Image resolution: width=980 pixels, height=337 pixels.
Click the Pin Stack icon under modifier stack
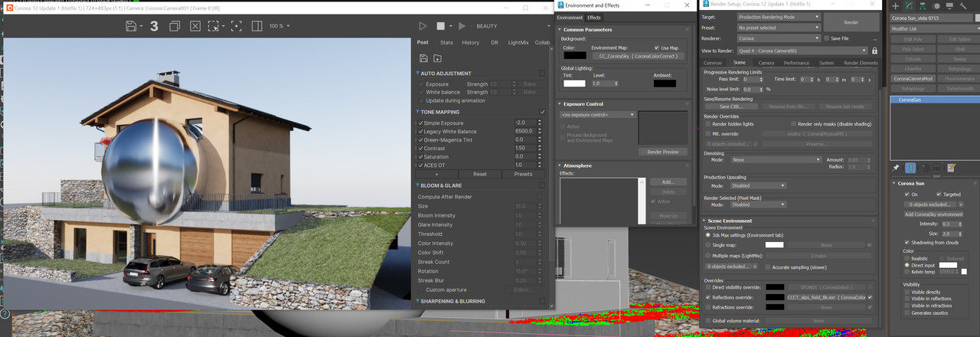click(897, 167)
